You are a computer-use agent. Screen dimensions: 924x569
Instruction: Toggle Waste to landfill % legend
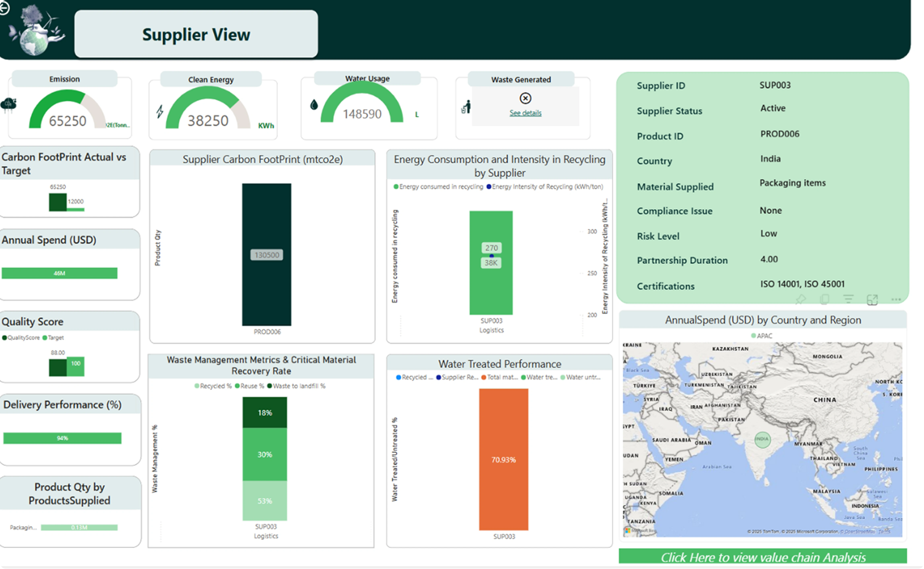(296, 386)
